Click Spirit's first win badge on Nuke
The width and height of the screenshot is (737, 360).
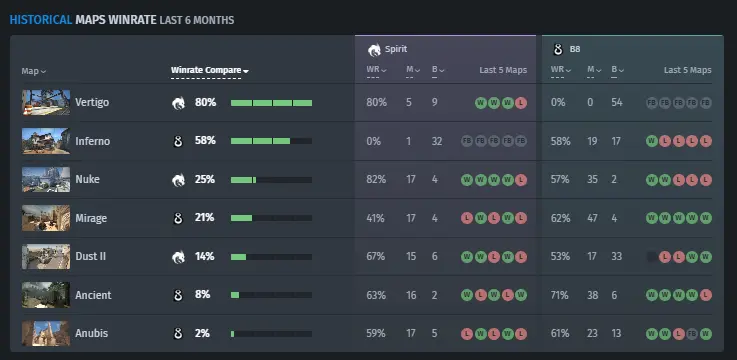click(x=467, y=180)
